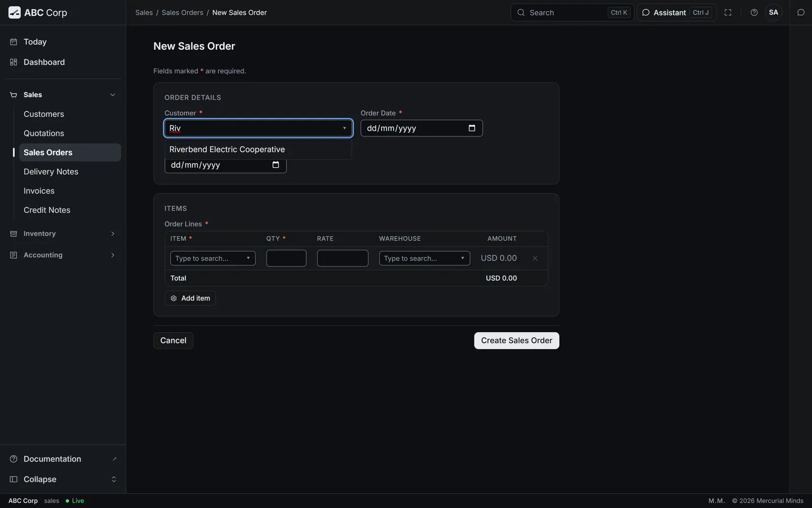Open the Assistant button
812x508 pixels.
pos(676,13)
